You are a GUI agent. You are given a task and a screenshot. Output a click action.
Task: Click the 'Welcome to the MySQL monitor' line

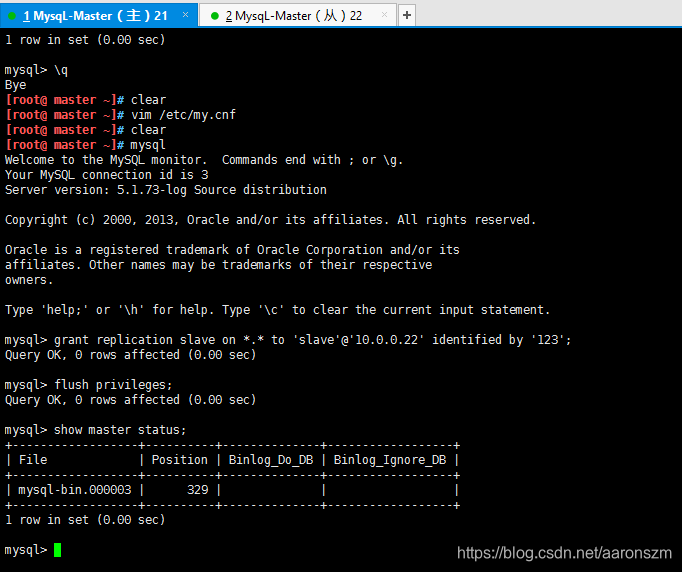click(x=204, y=160)
